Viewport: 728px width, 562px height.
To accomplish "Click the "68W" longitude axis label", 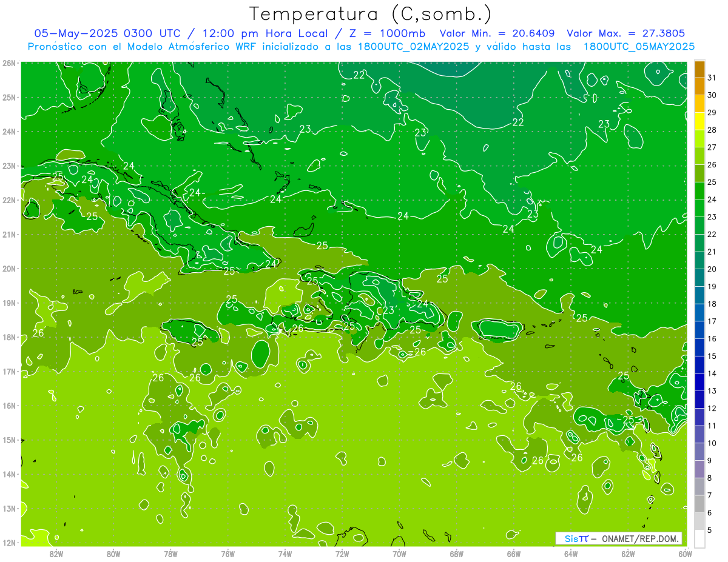I will [457, 554].
